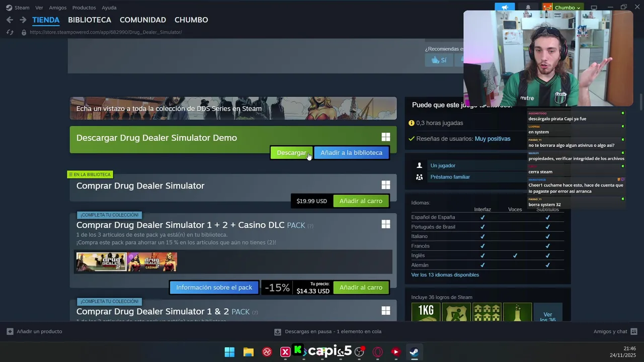Click the Muy positivas reviews link

tap(493, 139)
